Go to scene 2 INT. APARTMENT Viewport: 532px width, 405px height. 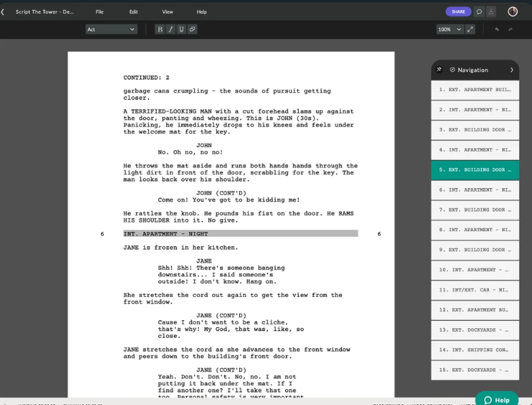tap(475, 109)
